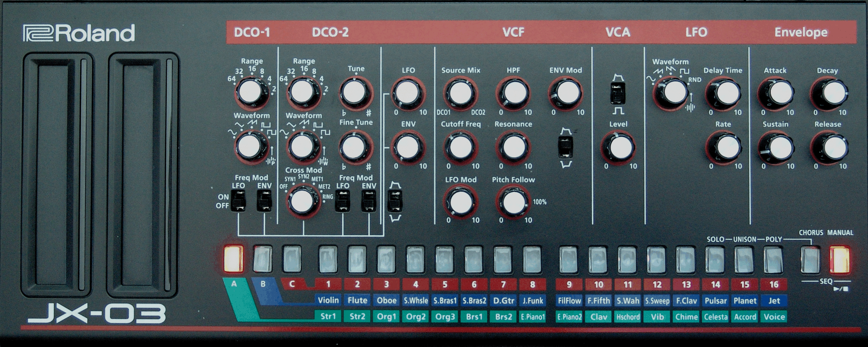Click the envelope Release knob

point(829,147)
